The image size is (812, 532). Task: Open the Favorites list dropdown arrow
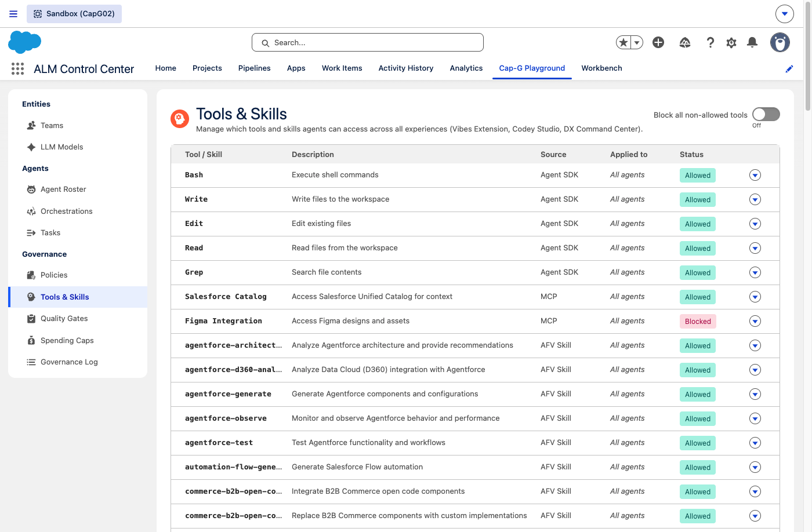pos(637,42)
